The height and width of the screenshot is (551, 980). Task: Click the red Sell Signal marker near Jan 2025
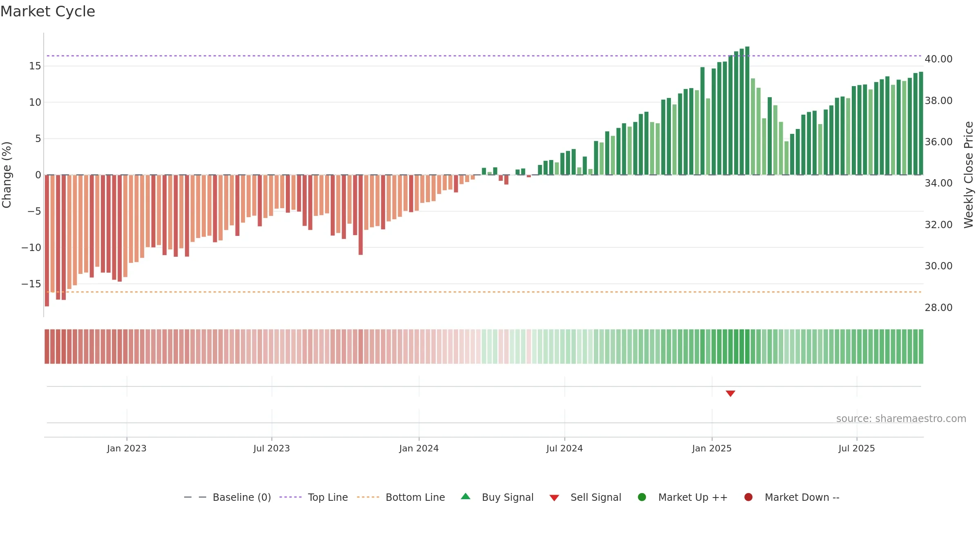(731, 393)
